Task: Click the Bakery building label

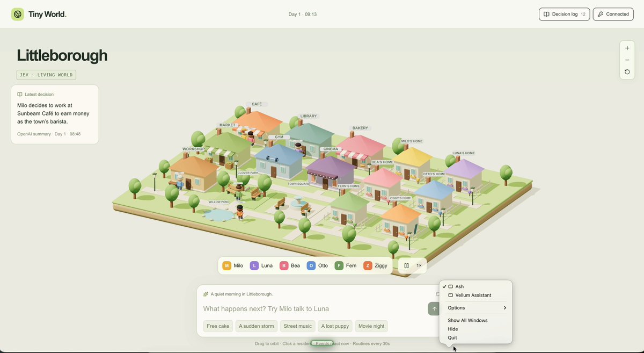Action: pos(360,128)
